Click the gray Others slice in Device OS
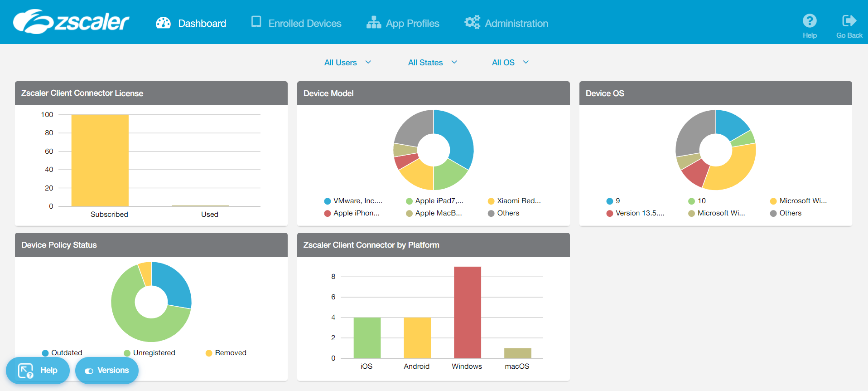The width and height of the screenshot is (868, 391). [693, 132]
